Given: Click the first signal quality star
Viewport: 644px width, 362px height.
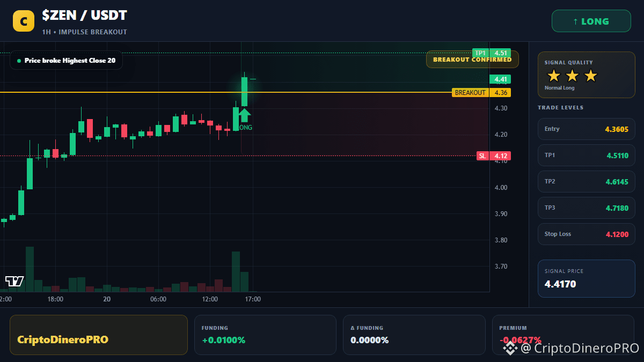Looking at the screenshot, I should point(554,76).
